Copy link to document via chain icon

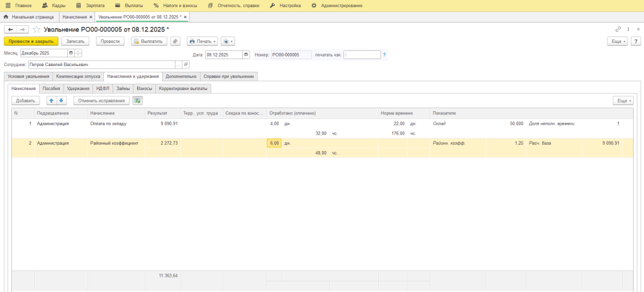pos(618,30)
